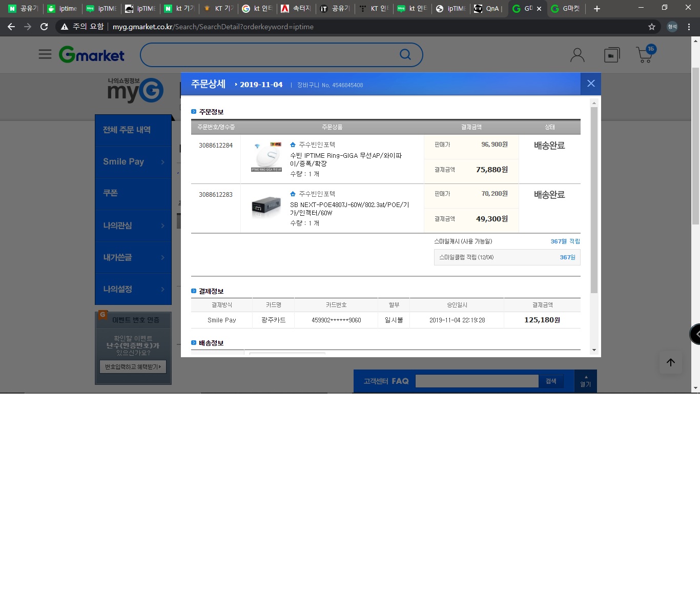Expand the Smile Pay sidebar menu
The height and width of the screenshot is (615, 700).
click(x=133, y=162)
